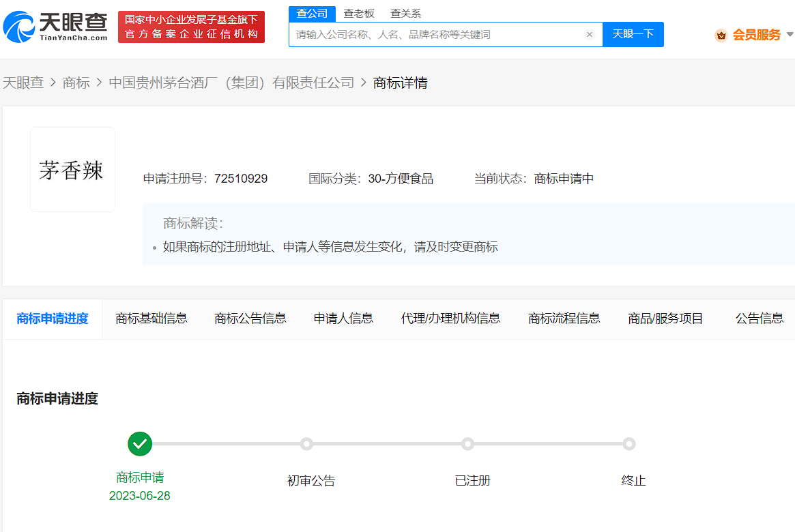Screen dimensions: 795x532
Task: Switch to the 查老板 search tab
Action: 359,14
